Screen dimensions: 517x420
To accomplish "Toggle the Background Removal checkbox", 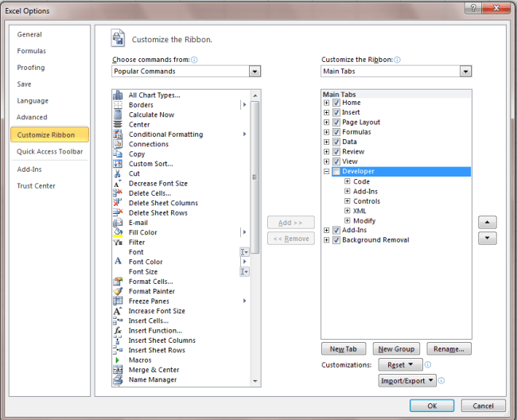I will click(x=336, y=240).
